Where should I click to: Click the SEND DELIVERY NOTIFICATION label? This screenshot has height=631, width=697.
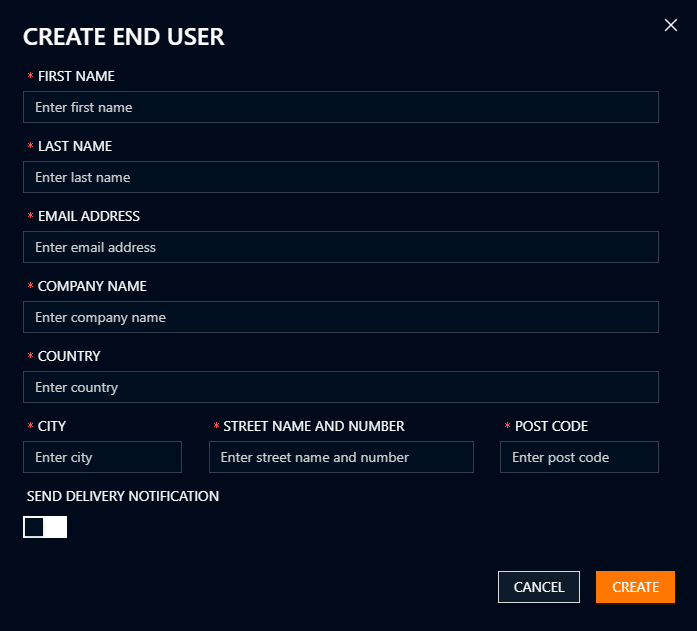coord(123,496)
